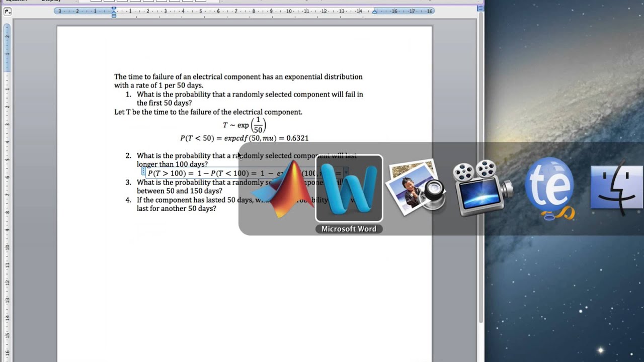Click the equation "P(T < 50) = expcdf(50, mu) = 0.6321"
The width and height of the screenshot is (644, 362).
(245, 138)
